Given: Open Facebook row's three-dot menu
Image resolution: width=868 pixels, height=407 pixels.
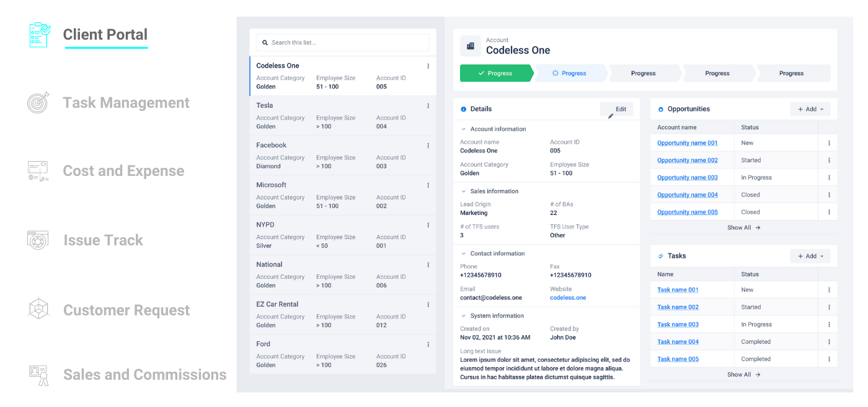Looking at the screenshot, I should click(x=428, y=146).
